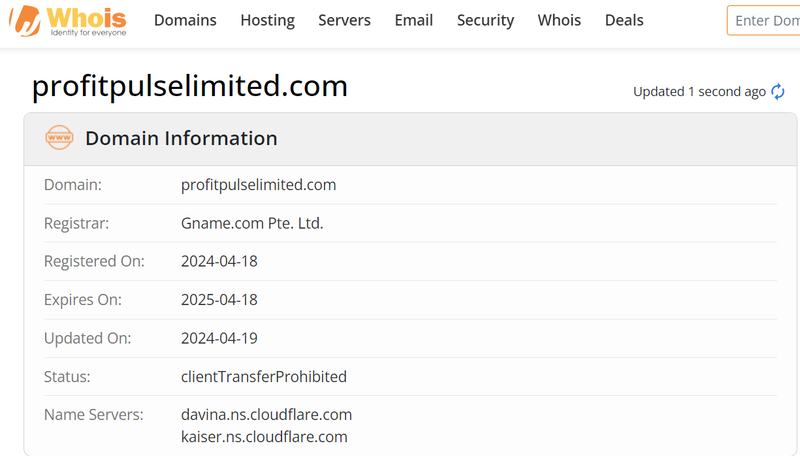Screen dimensions: 800x456
Task: Click the profitpulselimited.com page heading
Action: [190, 86]
